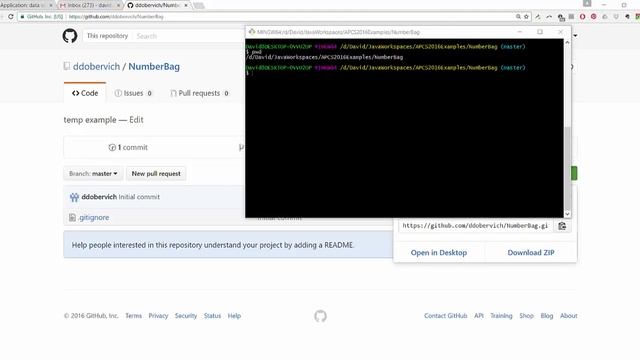Click the Git Bash scrollbar down arrow
This screenshot has height=360, width=640.
(x=567, y=214)
